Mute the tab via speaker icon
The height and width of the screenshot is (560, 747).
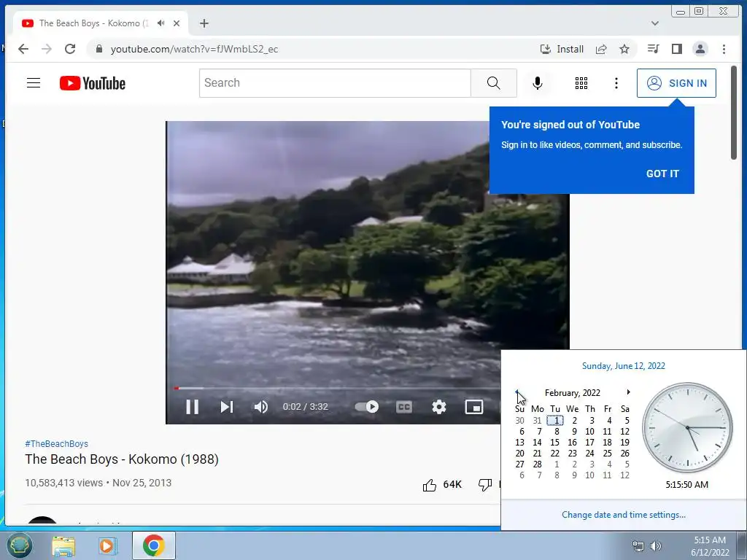coord(161,23)
